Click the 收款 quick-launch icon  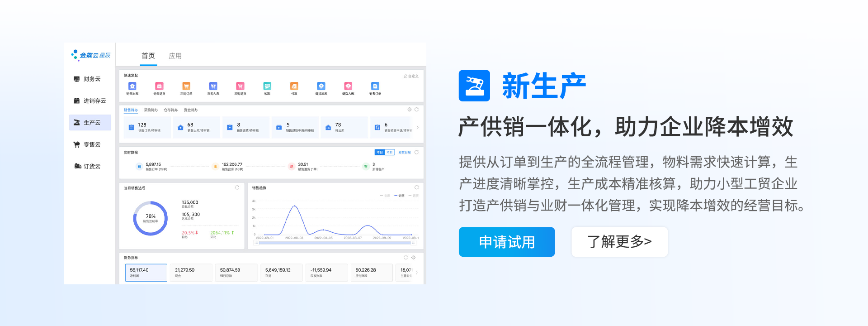point(267,86)
